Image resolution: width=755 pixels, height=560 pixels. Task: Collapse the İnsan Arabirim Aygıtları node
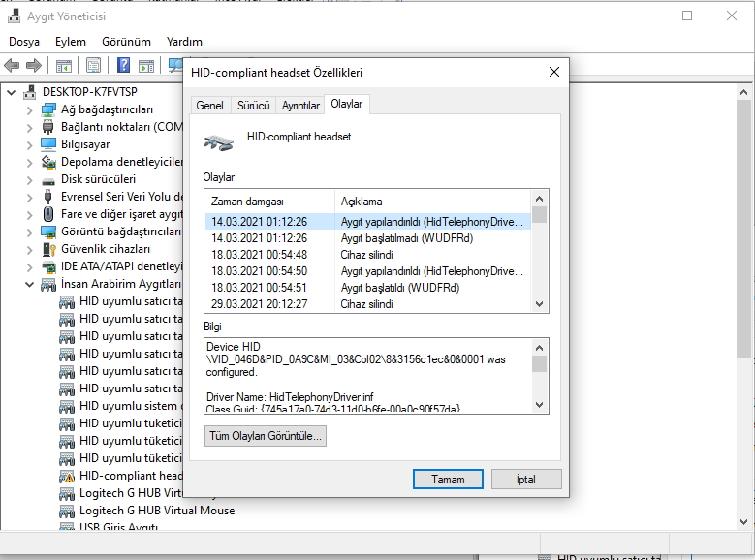click(30, 284)
